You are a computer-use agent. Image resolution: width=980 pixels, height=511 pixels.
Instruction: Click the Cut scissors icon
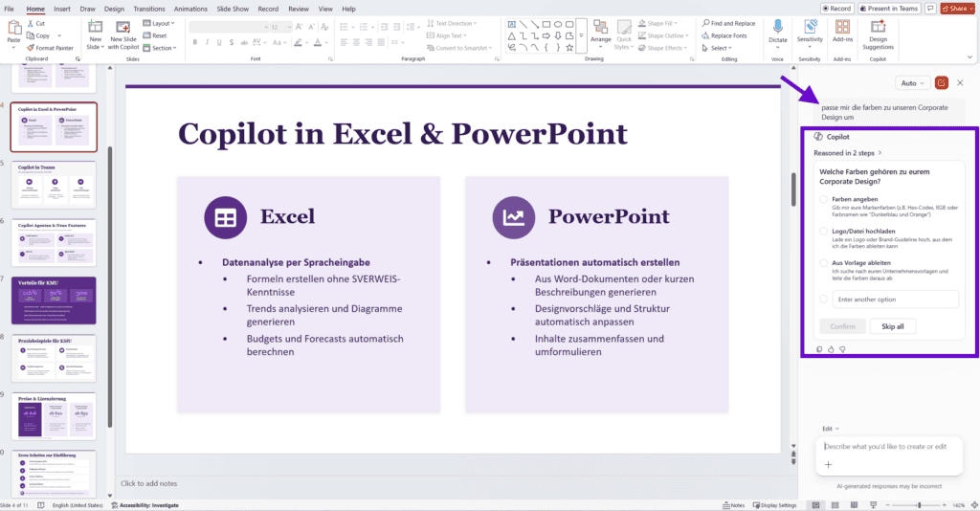(x=31, y=23)
